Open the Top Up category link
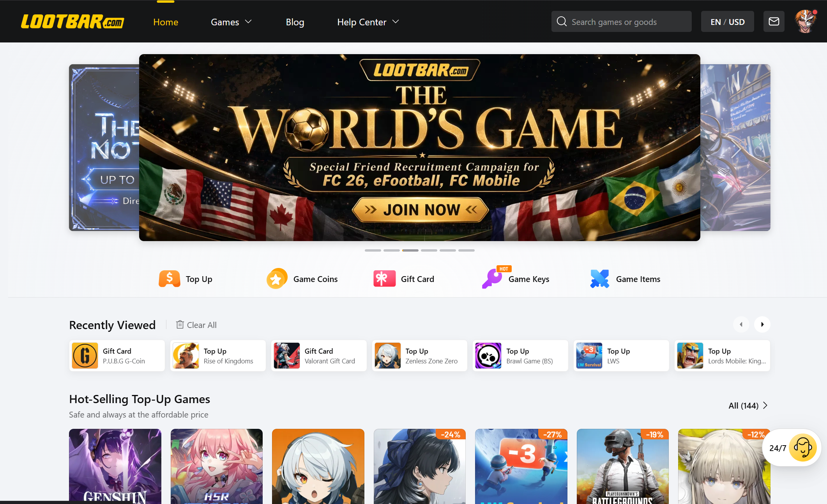This screenshot has height=504, width=827. tap(199, 279)
